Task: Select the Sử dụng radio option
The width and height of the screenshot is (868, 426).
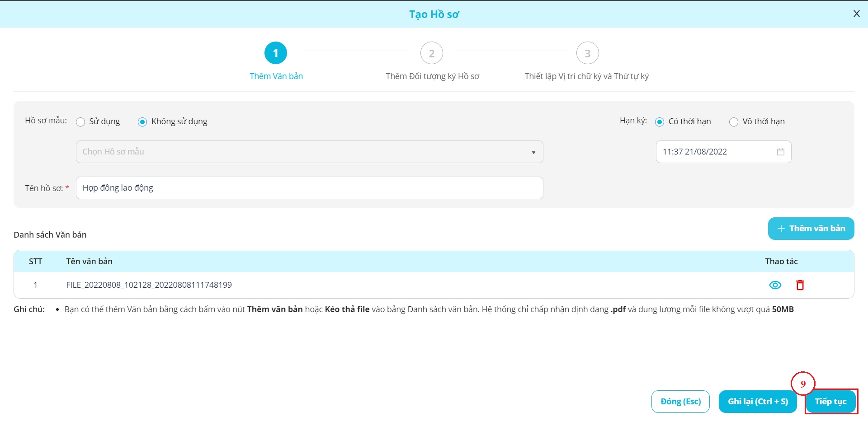Action: [80, 122]
